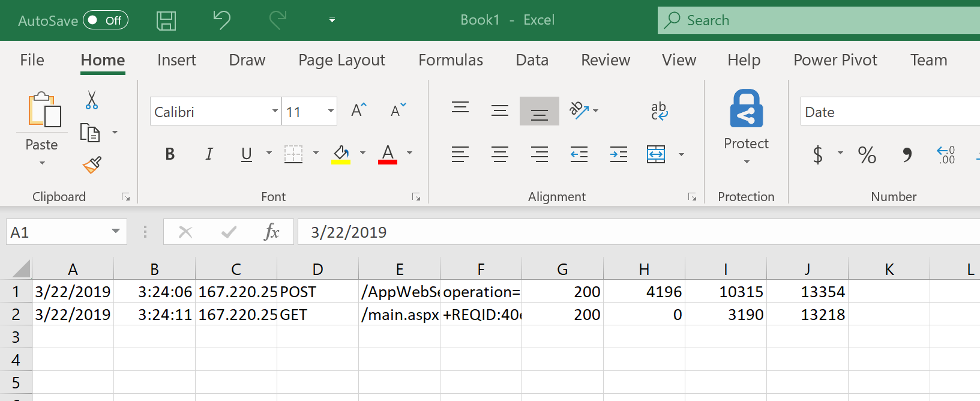Click the Paste clipboard icon
This screenshot has height=401, width=980.
(44, 110)
